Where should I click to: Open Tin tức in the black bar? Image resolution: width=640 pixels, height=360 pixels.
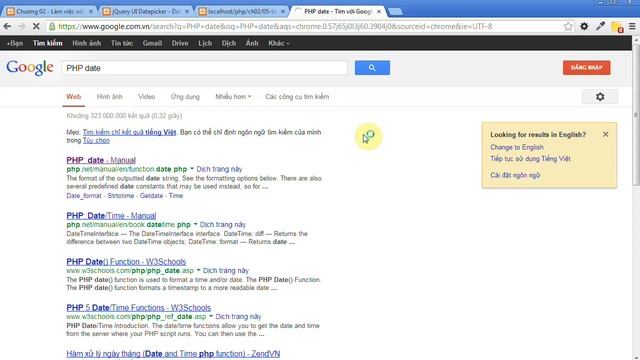(x=122, y=43)
